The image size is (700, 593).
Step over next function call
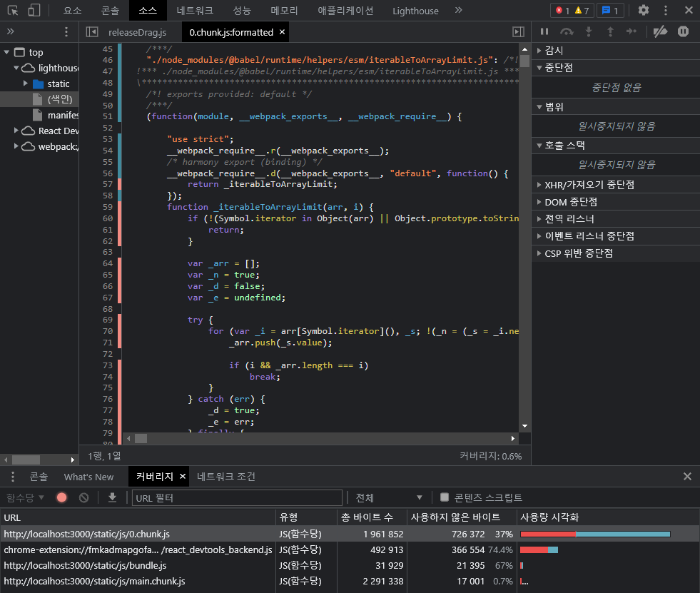coord(567,31)
